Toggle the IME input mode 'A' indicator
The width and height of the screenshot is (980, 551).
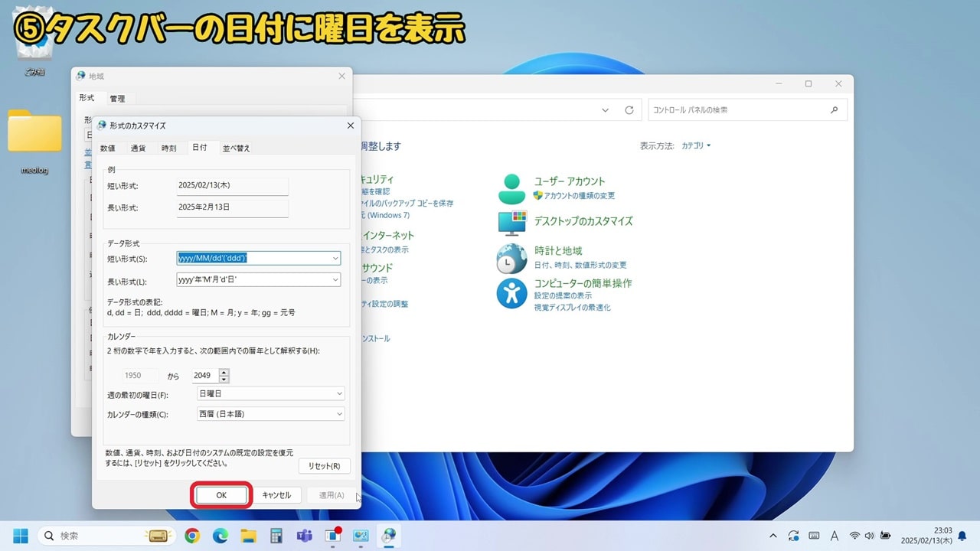pyautogui.click(x=835, y=536)
